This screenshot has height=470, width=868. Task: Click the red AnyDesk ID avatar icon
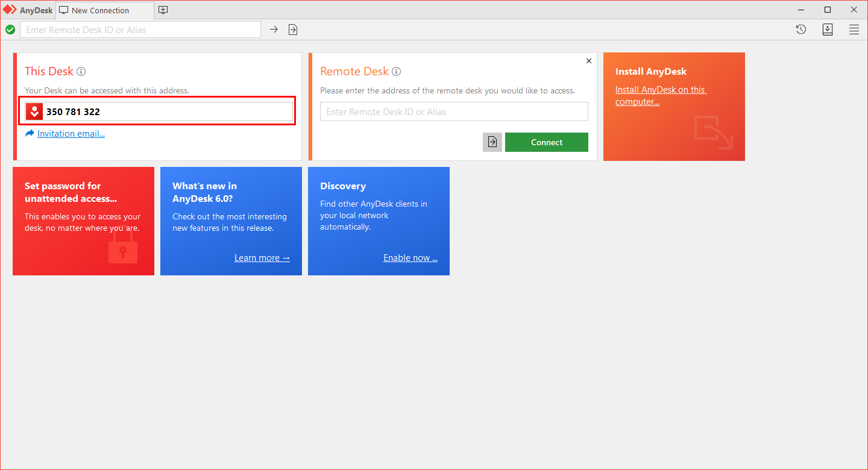34,111
